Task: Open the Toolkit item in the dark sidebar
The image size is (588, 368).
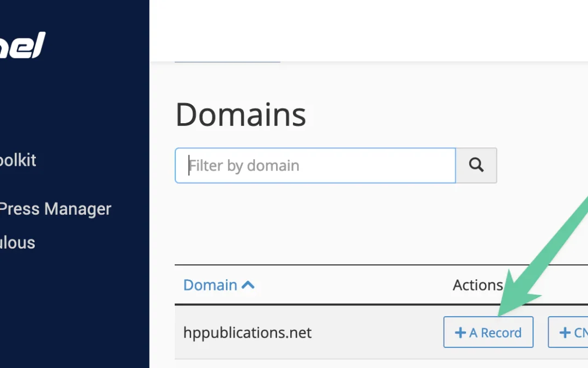Action: pos(17,160)
